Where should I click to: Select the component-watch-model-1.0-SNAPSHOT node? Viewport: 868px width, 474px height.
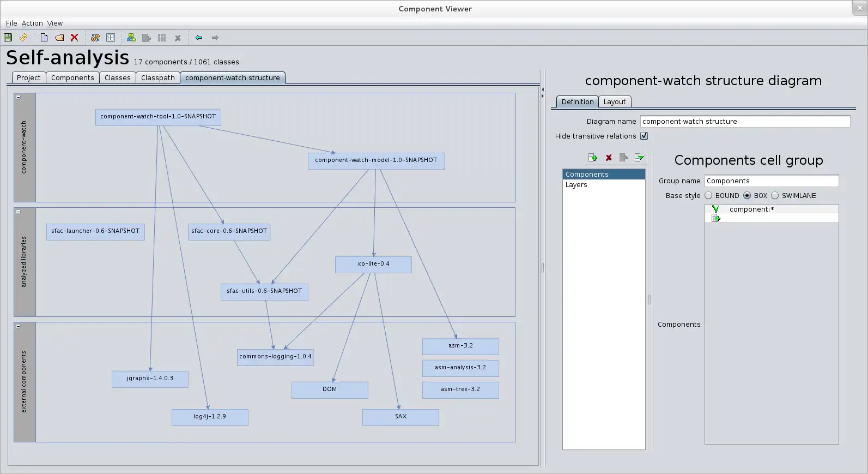tap(376, 160)
